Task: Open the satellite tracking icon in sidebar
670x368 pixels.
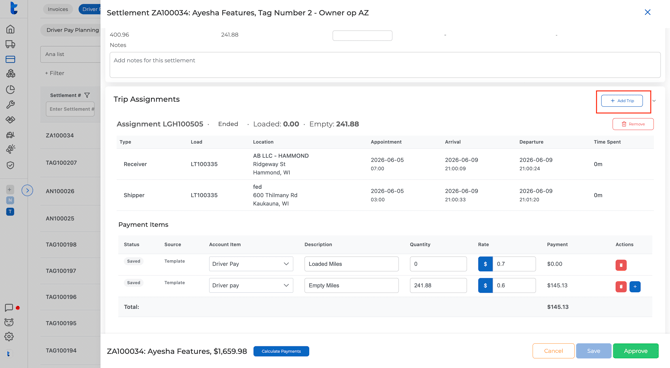Action: (x=10, y=149)
